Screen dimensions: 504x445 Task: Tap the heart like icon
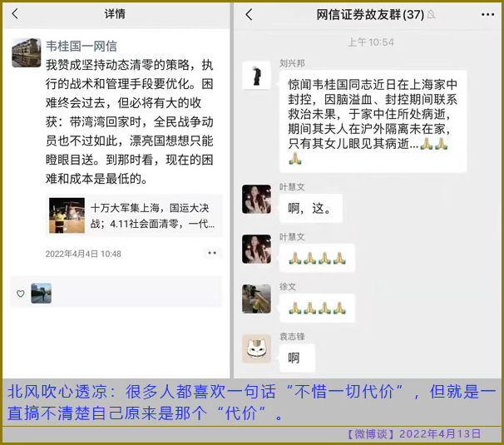coord(21,294)
